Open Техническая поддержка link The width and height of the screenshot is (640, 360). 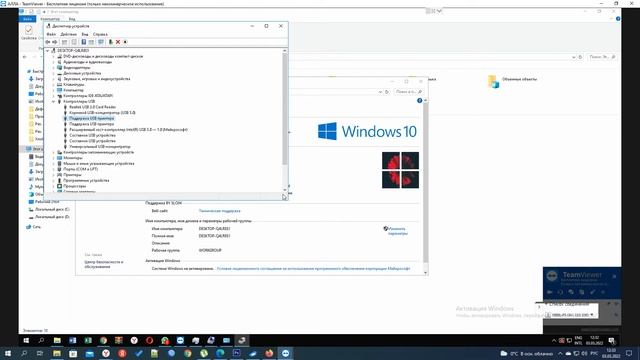point(220,211)
